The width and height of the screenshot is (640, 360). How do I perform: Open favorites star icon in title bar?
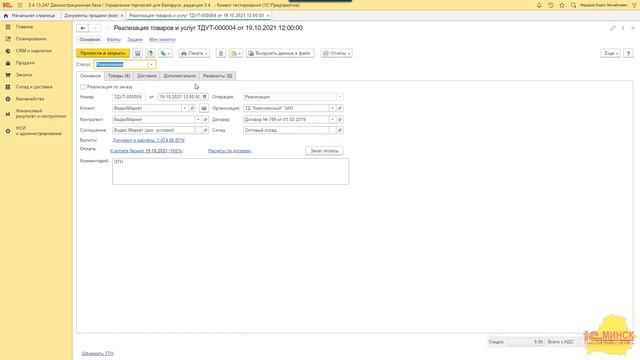click(x=562, y=5)
